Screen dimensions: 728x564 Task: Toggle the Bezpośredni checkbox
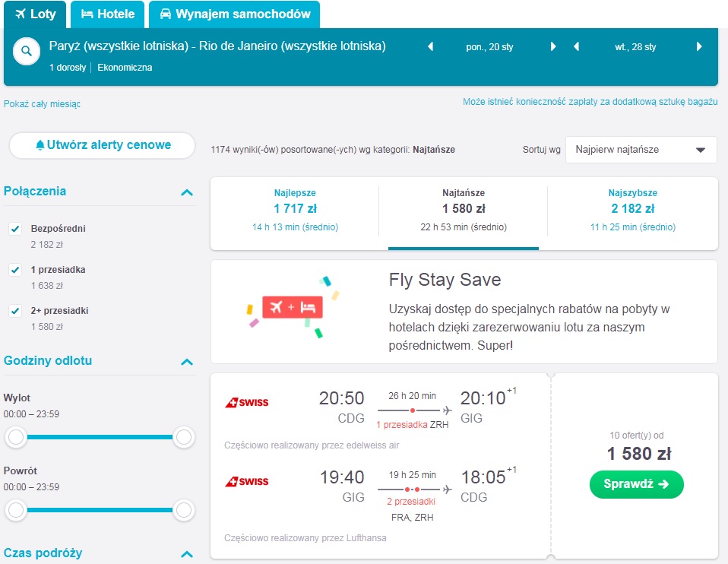(x=15, y=229)
